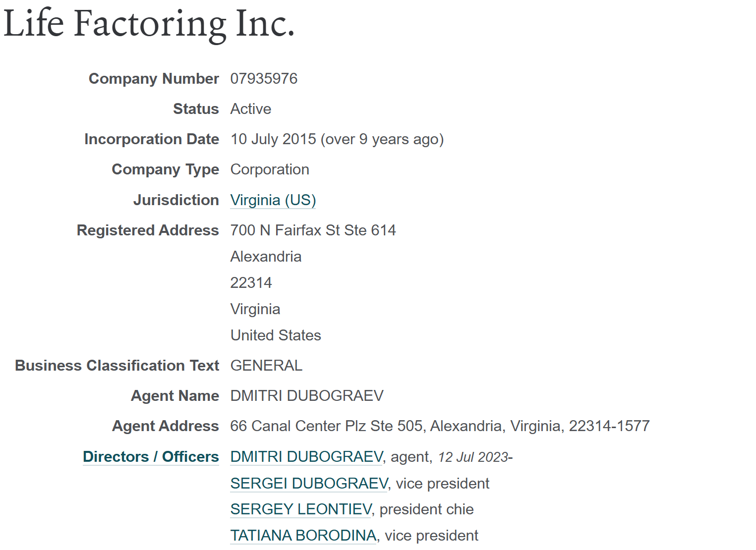Click the Agent Name value text
This screenshot has height=550, width=756.
point(307,396)
